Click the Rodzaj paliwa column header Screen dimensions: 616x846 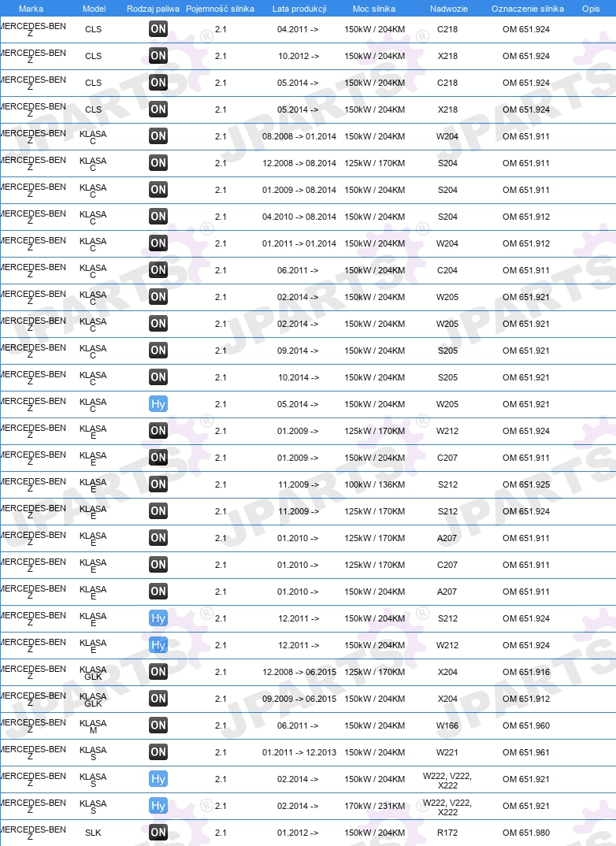pyautogui.click(x=153, y=9)
